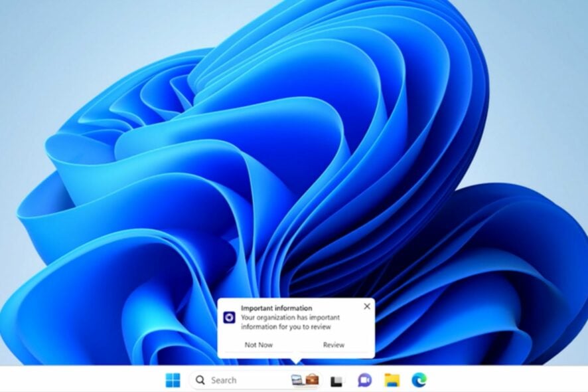The width and height of the screenshot is (588, 392).
Task: Click the magnifying glass search icon
Action: (198, 379)
